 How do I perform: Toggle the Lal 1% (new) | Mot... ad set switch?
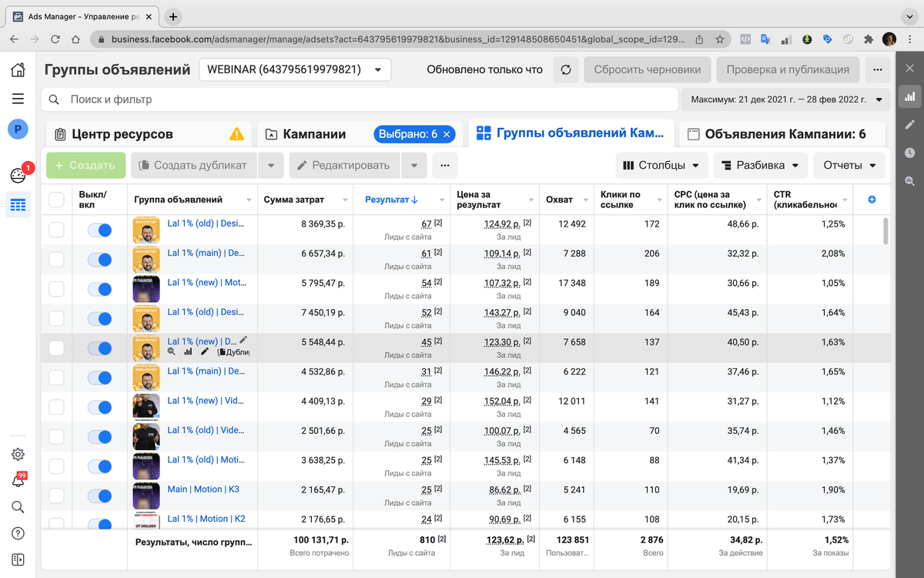click(99, 289)
